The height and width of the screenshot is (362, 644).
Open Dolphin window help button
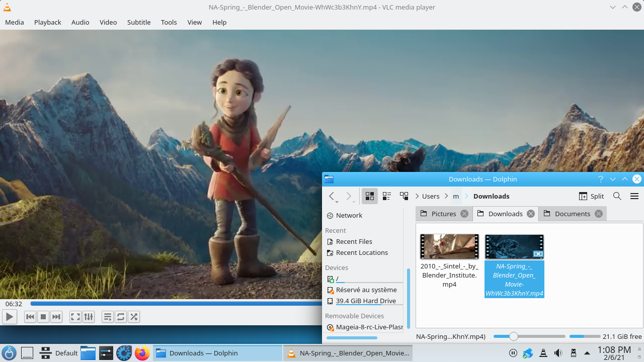coord(601,179)
